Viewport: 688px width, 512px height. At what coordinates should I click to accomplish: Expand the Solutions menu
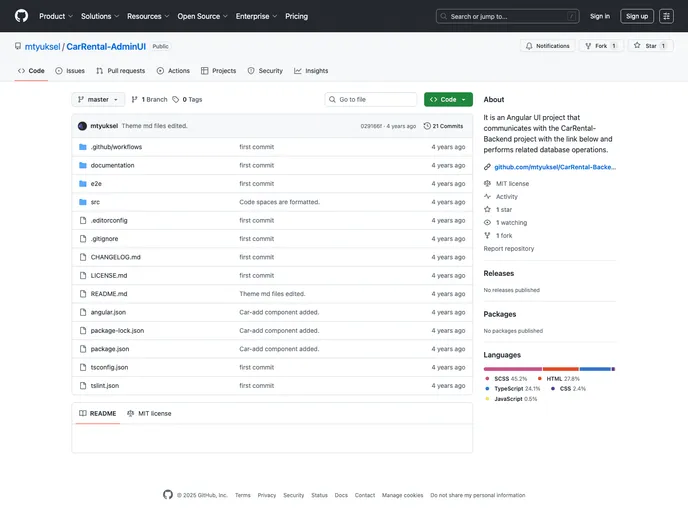pyautogui.click(x=100, y=16)
